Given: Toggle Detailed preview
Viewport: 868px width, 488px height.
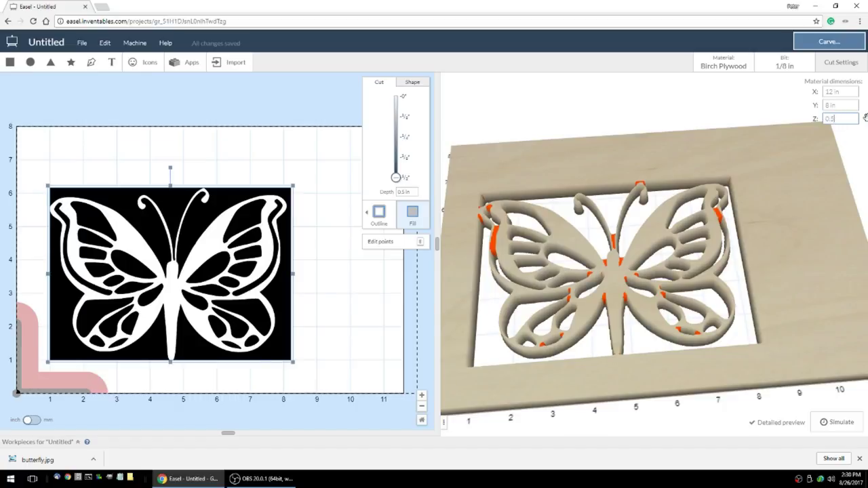Looking at the screenshot, I should 777,422.
